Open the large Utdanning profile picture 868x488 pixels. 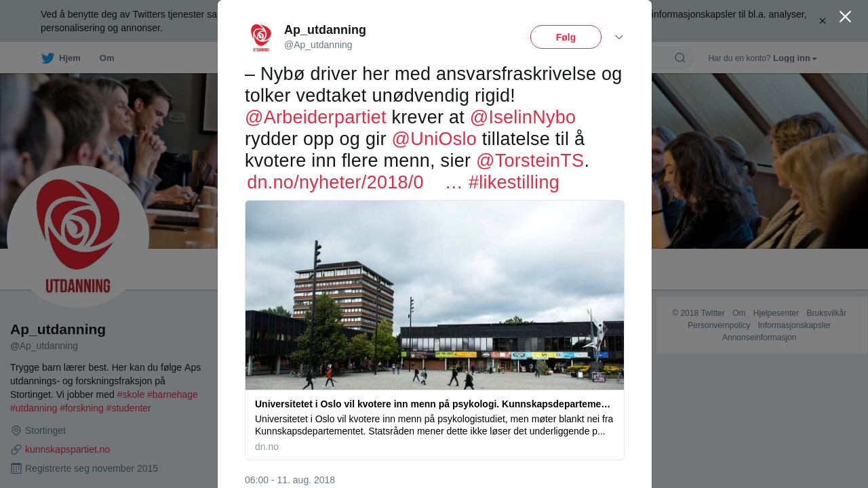pyautogui.click(x=78, y=237)
